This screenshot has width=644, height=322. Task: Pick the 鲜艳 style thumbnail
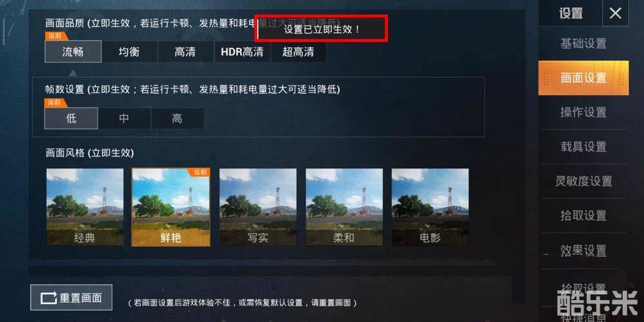[x=171, y=207]
